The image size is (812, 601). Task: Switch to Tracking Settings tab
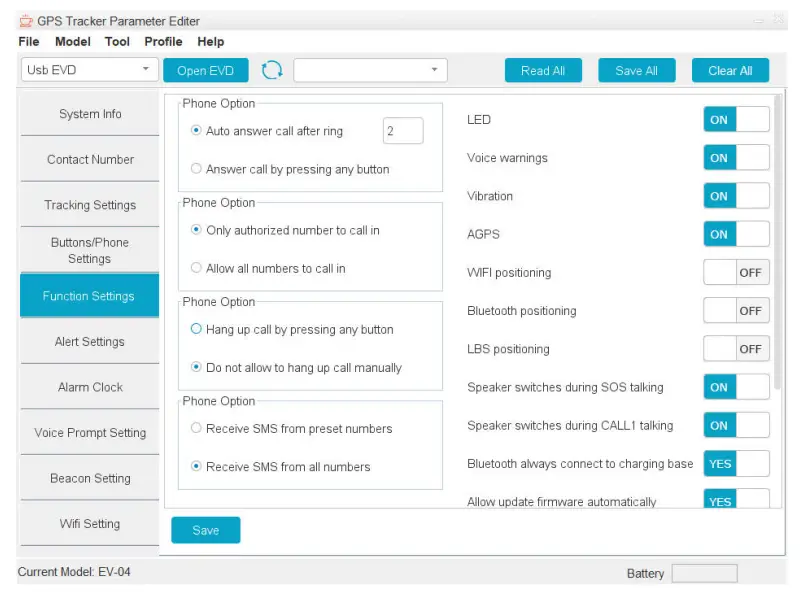pos(90,204)
